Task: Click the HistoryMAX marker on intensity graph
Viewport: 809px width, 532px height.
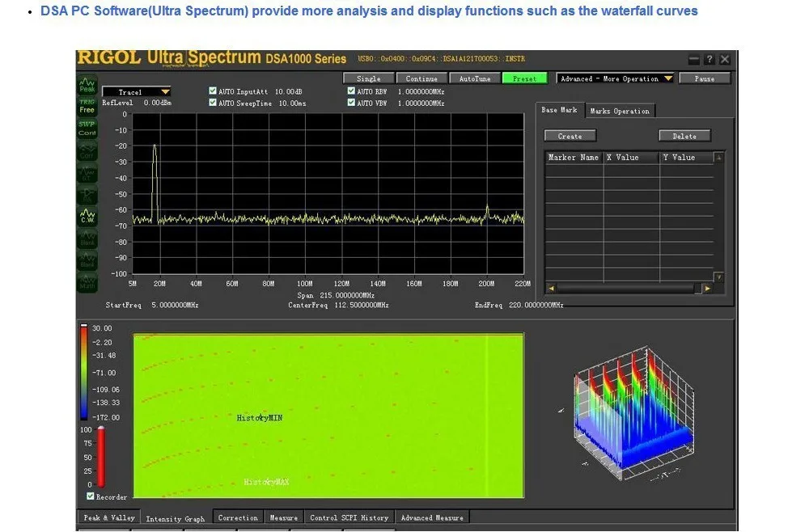Action: pyautogui.click(x=266, y=482)
